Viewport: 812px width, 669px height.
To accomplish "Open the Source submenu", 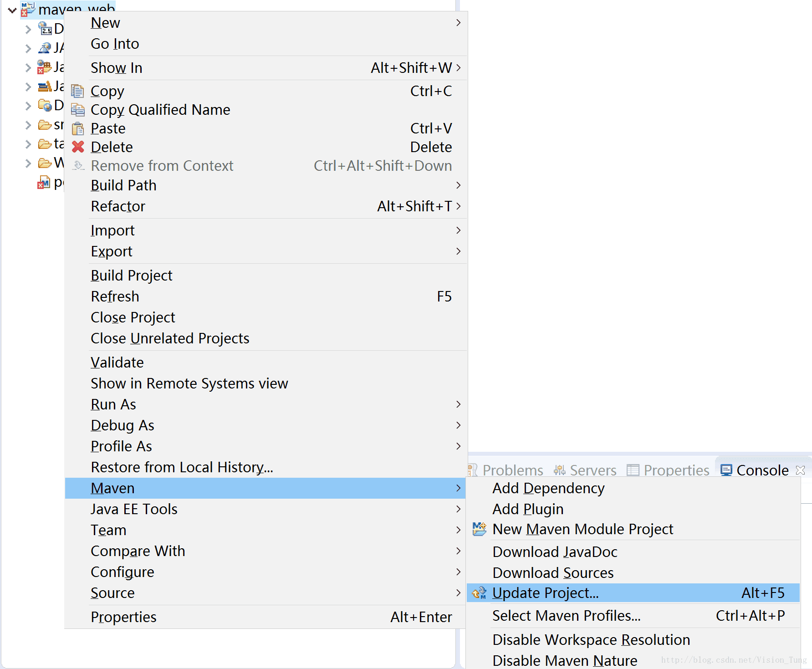I will (x=266, y=593).
